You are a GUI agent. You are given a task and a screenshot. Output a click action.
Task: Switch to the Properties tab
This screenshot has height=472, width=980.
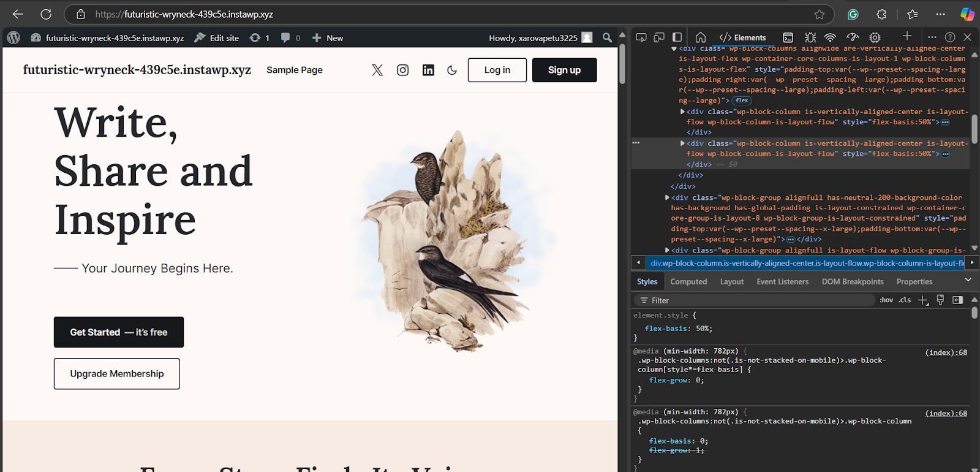coord(914,282)
